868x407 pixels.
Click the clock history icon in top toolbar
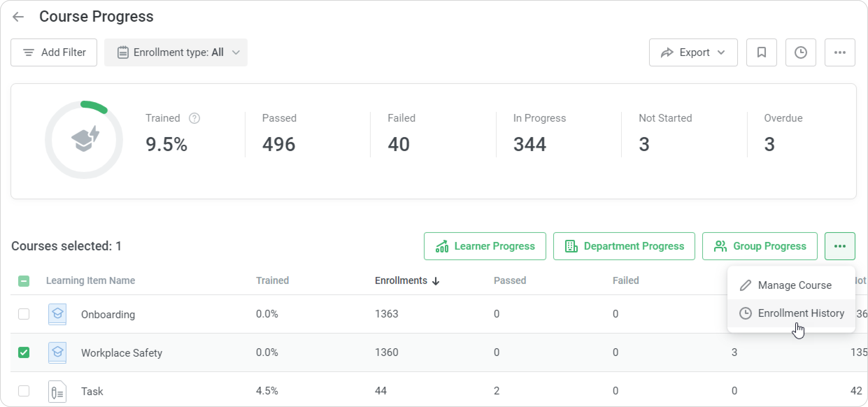point(801,52)
